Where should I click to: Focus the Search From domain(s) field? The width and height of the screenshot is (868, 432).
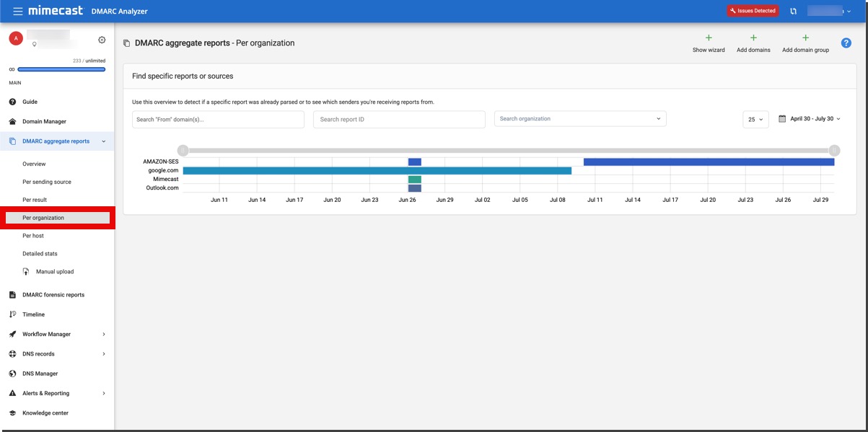tap(218, 119)
